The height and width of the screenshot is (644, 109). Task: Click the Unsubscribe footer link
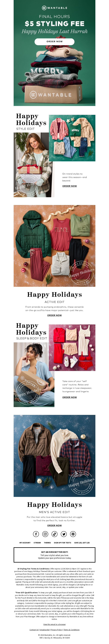pyautogui.click(x=45, y=630)
